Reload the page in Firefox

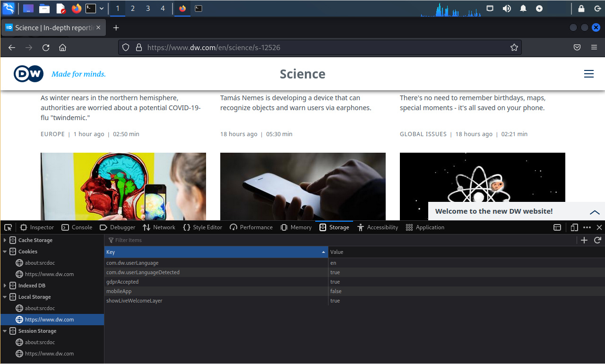coord(46,47)
